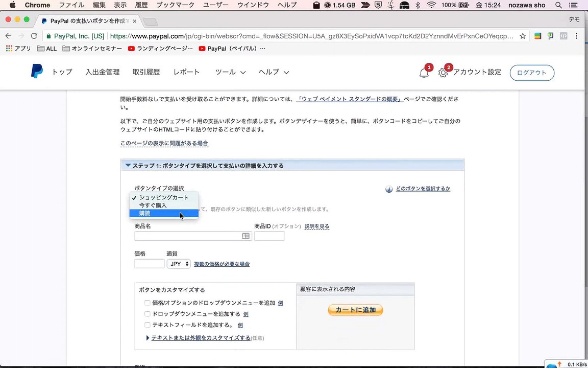Image resolution: width=588 pixels, height=368 pixels.
Task: Click into the 商品名 text field
Action: point(193,236)
